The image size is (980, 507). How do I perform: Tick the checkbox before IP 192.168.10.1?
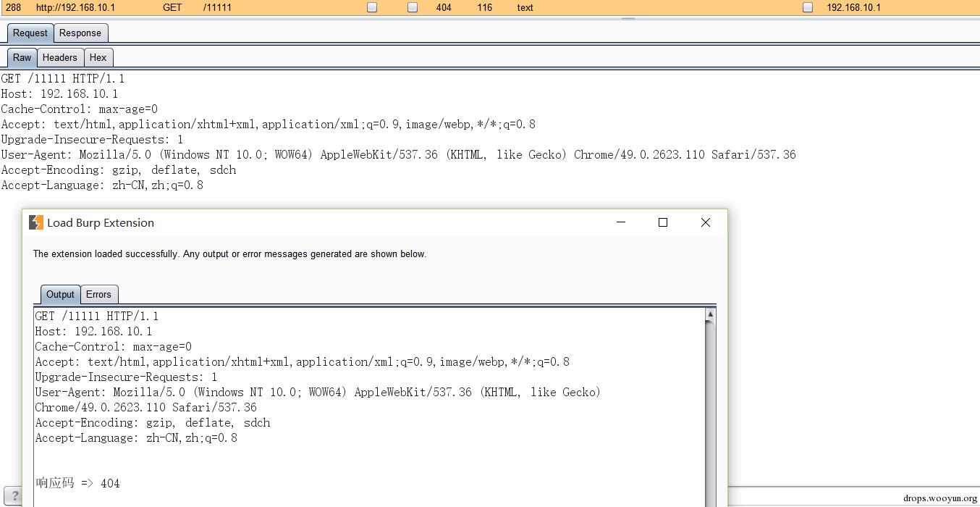[808, 7]
